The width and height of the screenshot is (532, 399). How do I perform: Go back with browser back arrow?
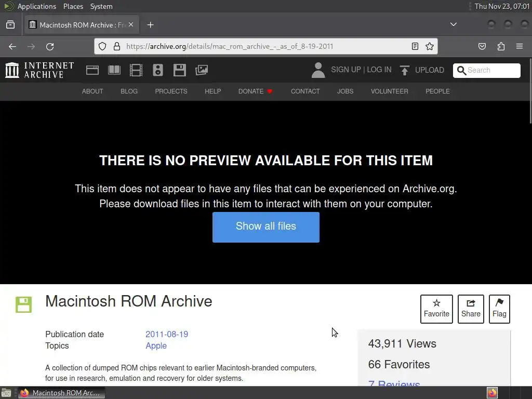point(12,46)
